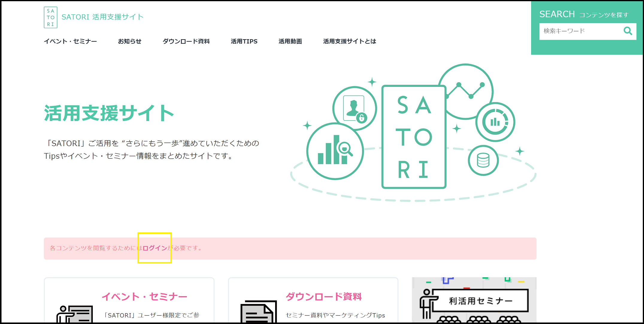The height and width of the screenshot is (324, 644).
Task: Open the お知らせ menu item
Action: (x=130, y=41)
